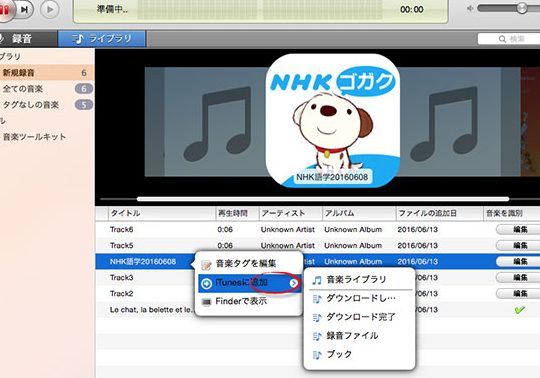
Task: Click the count badge beside 全ての音楽
Action: click(x=84, y=89)
